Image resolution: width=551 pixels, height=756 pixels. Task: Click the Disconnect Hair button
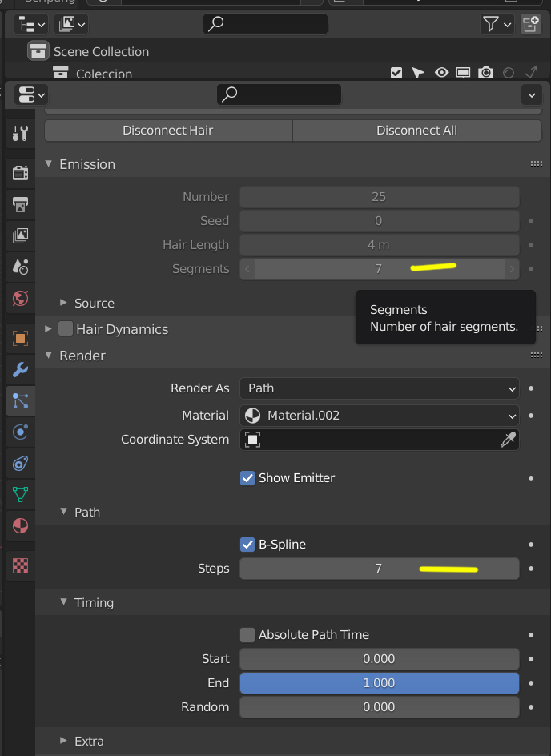(x=168, y=131)
